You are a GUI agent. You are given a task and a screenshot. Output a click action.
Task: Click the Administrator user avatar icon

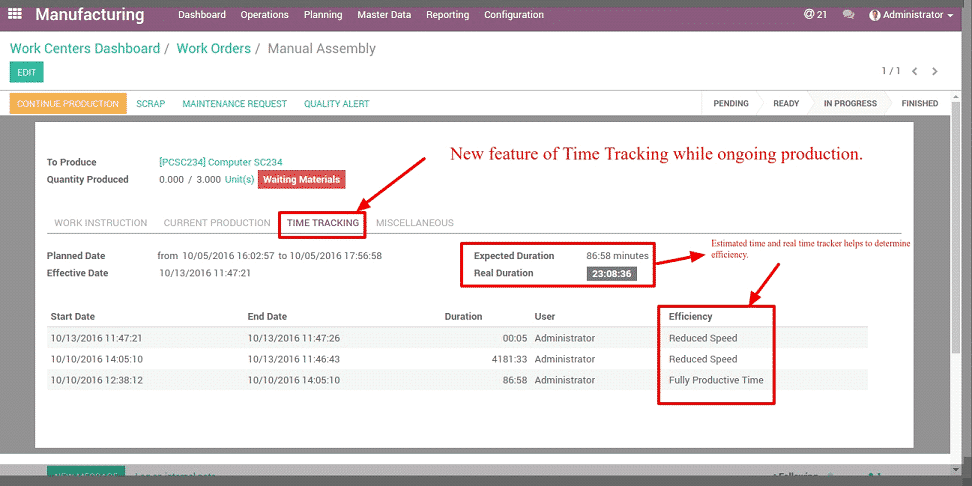click(875, 15)
